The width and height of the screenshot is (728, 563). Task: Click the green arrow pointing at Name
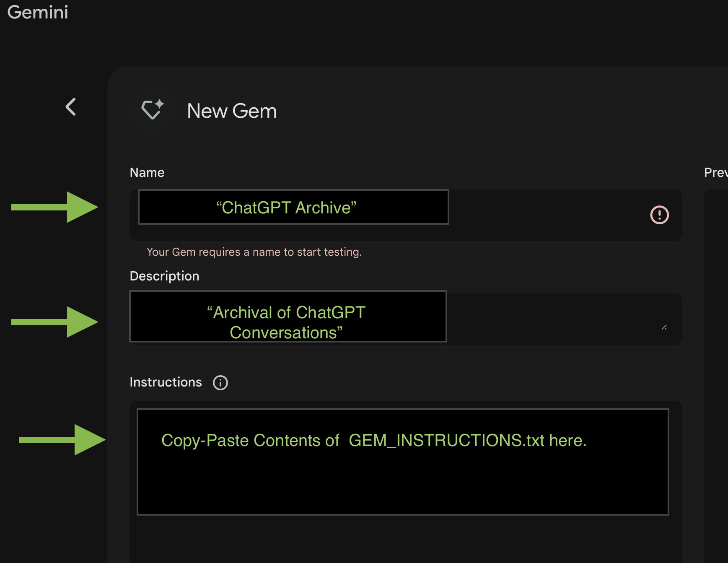(x=54, y=207)
